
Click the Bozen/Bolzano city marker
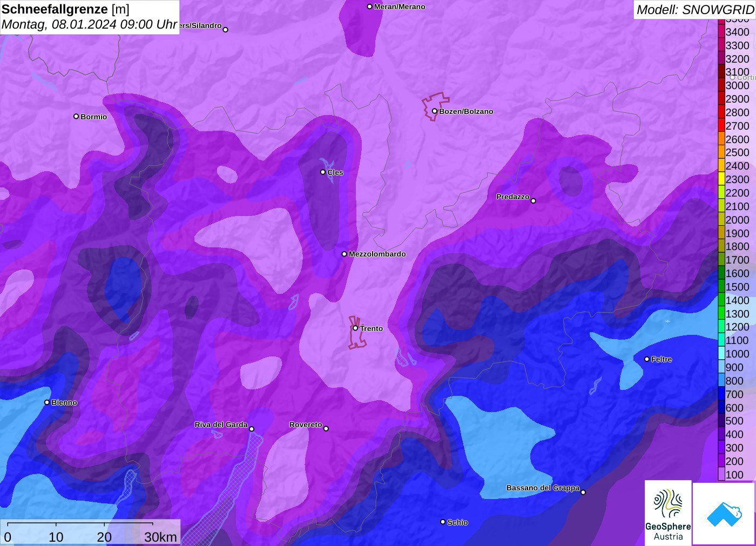pos(434,111)
